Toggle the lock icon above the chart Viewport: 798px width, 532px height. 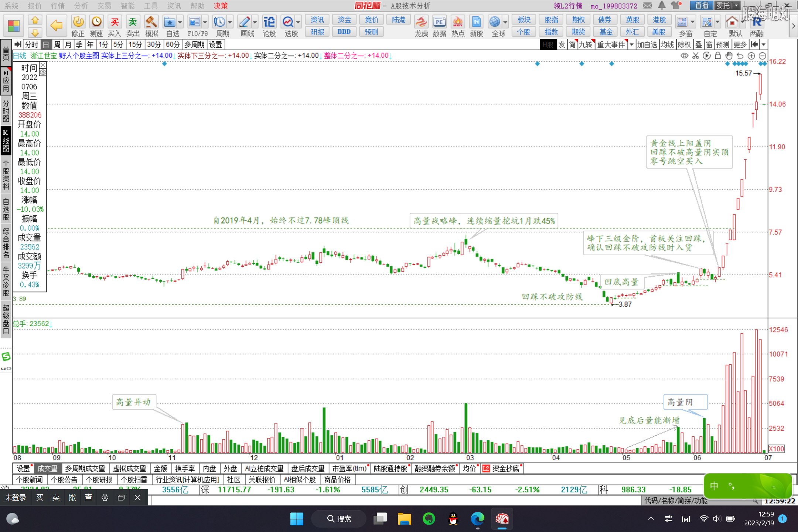[718, 56]
